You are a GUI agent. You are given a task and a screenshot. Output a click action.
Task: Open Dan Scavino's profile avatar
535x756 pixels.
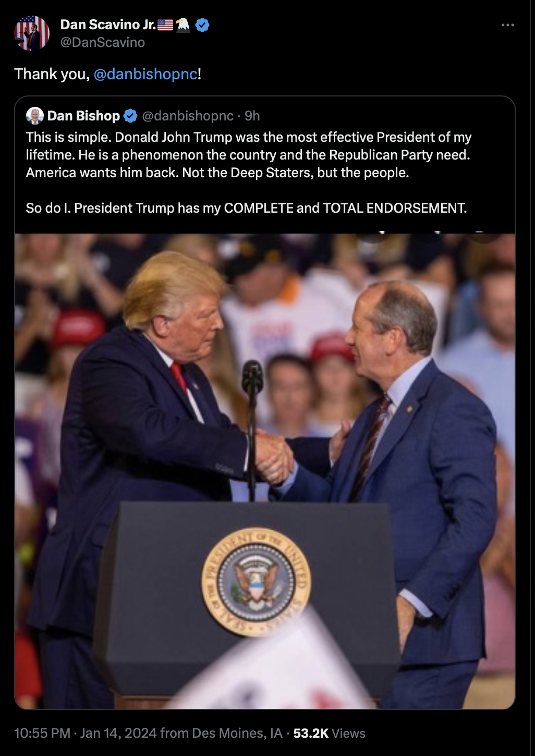coord(32,33)
